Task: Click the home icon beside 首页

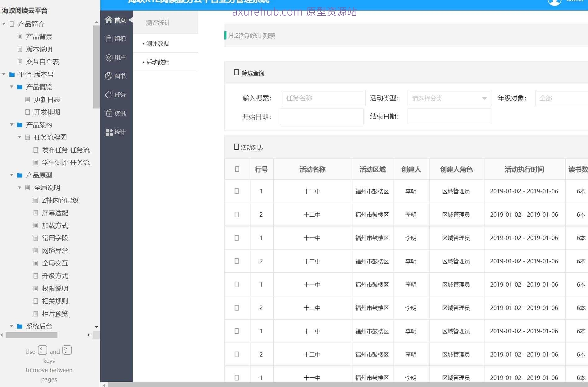Action: [x=108, y=20]
